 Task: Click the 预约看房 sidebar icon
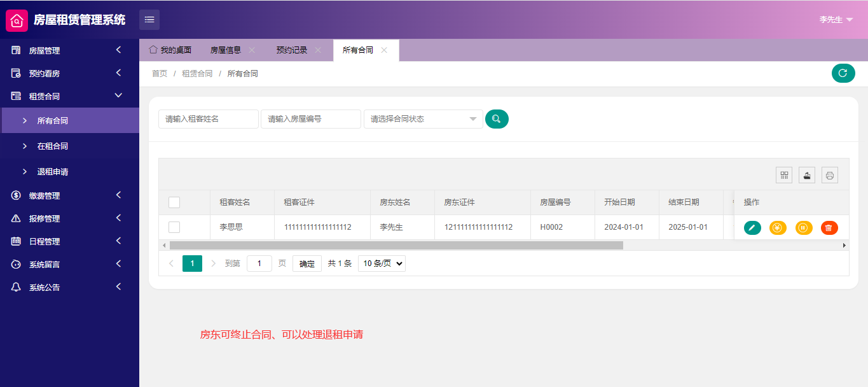(16, 73)
